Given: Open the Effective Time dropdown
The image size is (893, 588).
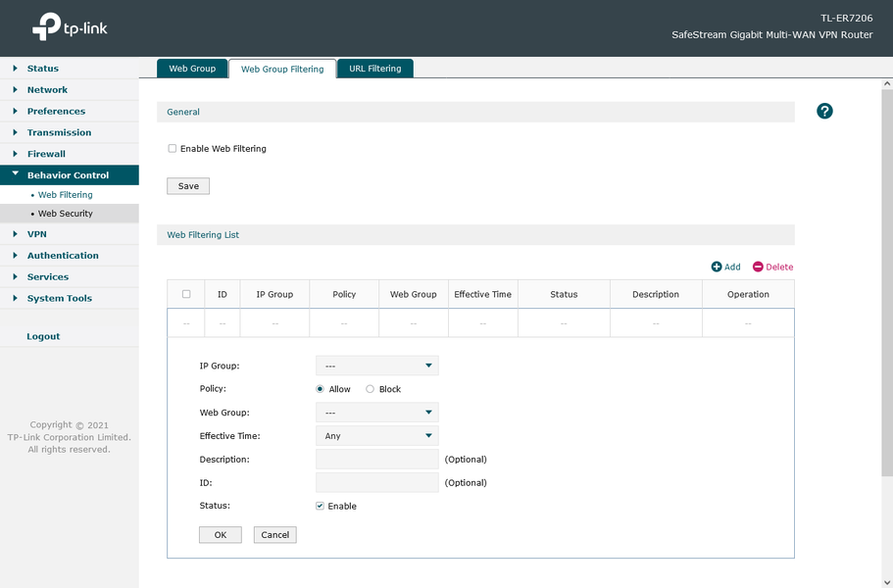Looking at the screenshot, I should click(x=377, y=436).
